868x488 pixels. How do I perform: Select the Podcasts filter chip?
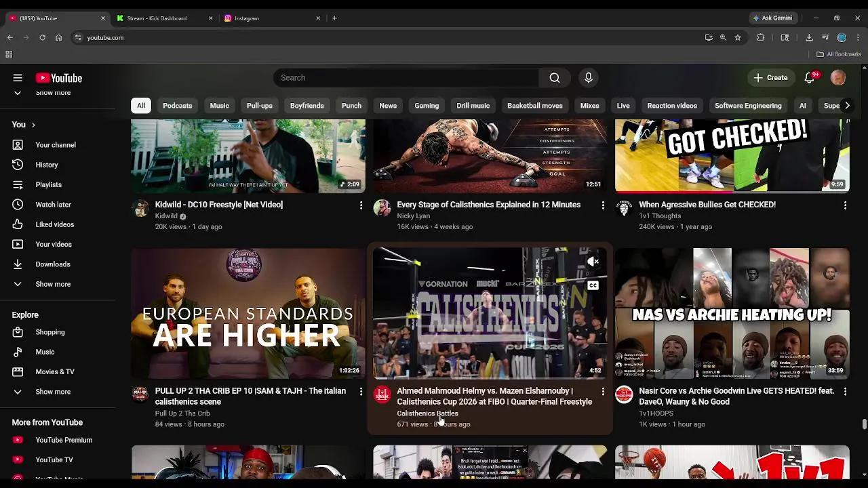[x=178, y=106]
